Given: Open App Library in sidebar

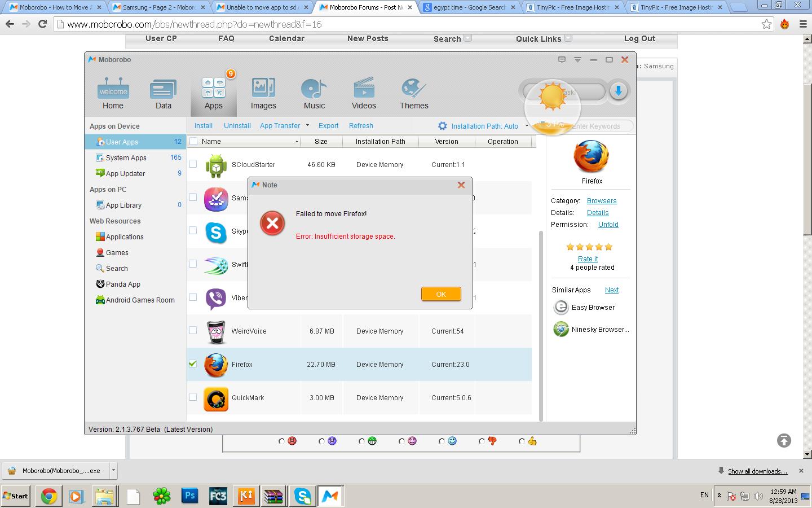Looking at the screenshot, I should pyautogui.click(x=135, y=205).
